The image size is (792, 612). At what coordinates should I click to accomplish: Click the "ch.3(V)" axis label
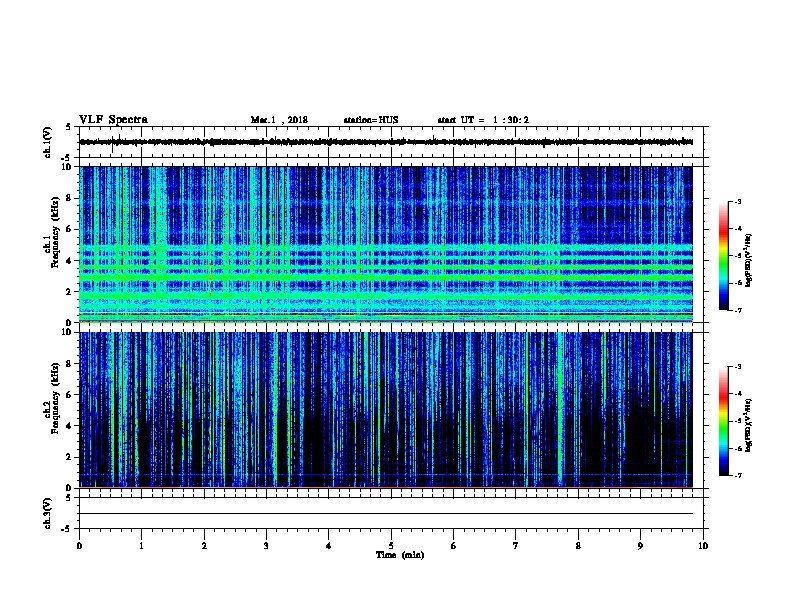point(48,513)
